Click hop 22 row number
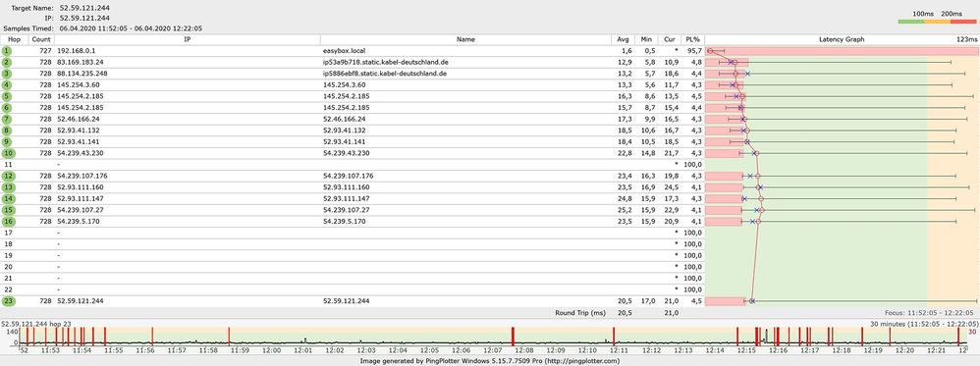 pos(8,289)
